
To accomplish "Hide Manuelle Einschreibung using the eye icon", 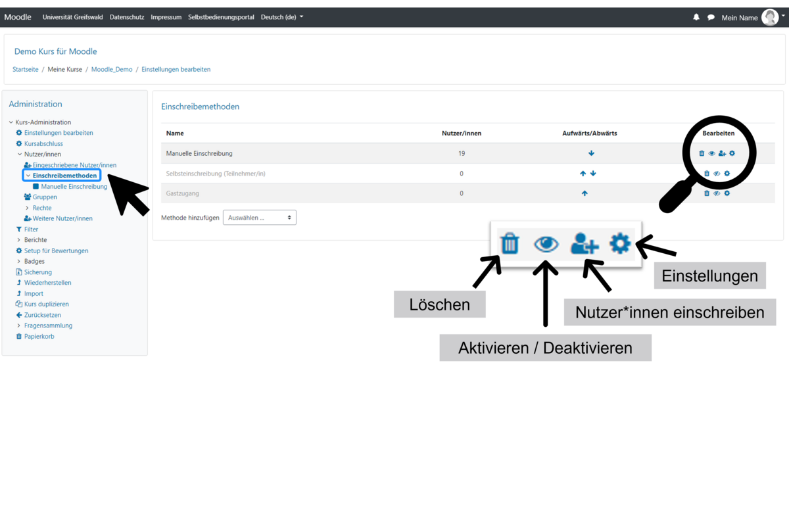I will coord(711,153).
